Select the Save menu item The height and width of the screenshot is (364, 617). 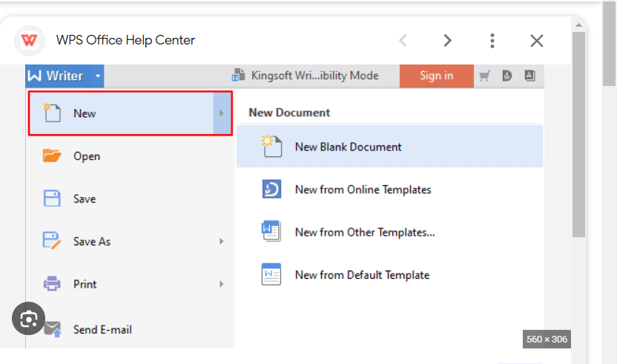(x=131, y=199)
